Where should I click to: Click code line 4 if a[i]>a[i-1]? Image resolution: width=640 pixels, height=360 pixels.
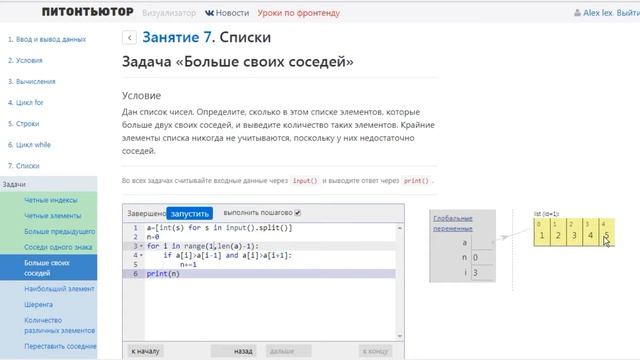228,256
